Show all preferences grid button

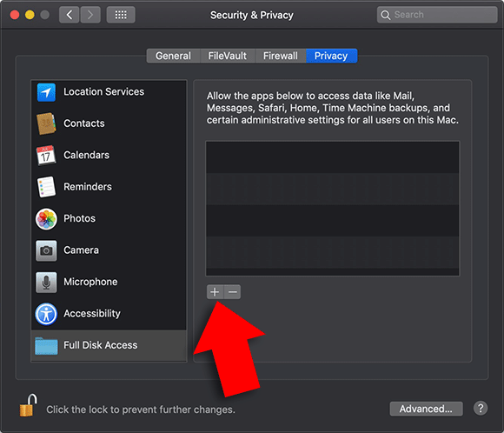pos(121,15)
